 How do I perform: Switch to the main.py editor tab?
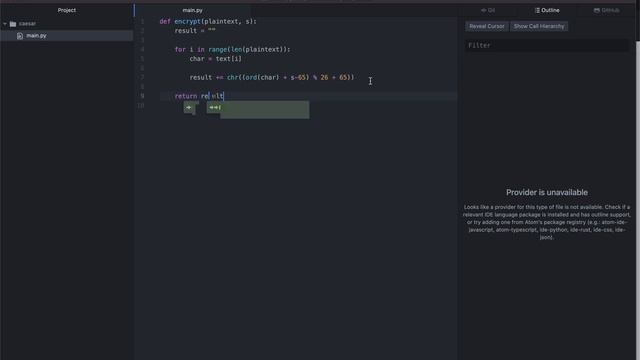tap(193, 10)
